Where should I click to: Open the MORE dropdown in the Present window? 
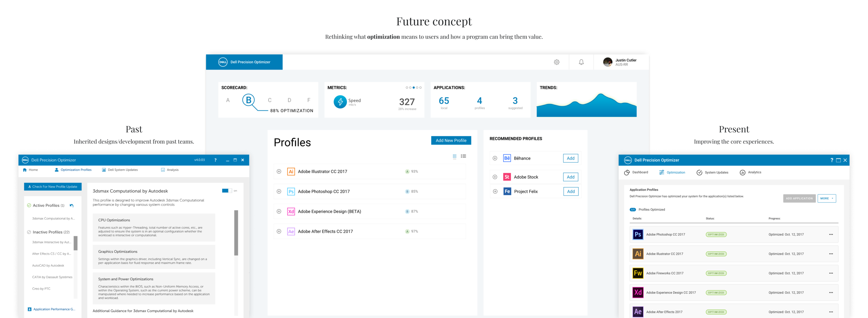point(827,198)
